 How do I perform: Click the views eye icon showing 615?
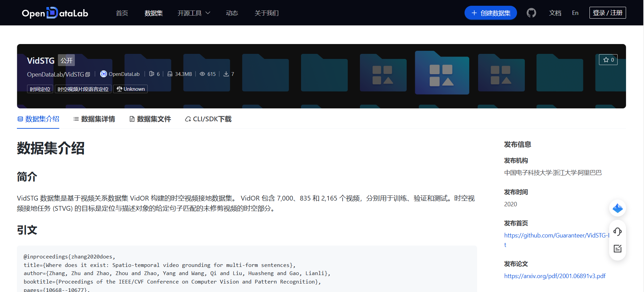[x=202, y=74]
